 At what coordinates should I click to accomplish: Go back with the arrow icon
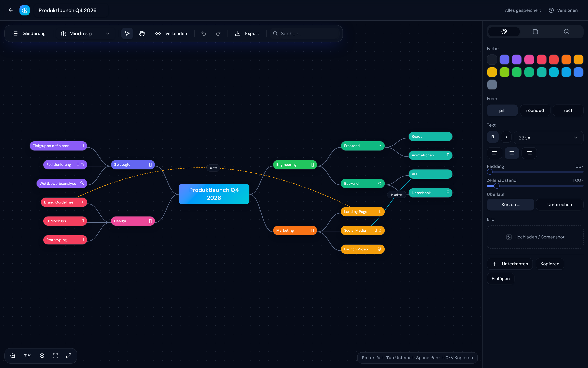(x=10, y=10)
